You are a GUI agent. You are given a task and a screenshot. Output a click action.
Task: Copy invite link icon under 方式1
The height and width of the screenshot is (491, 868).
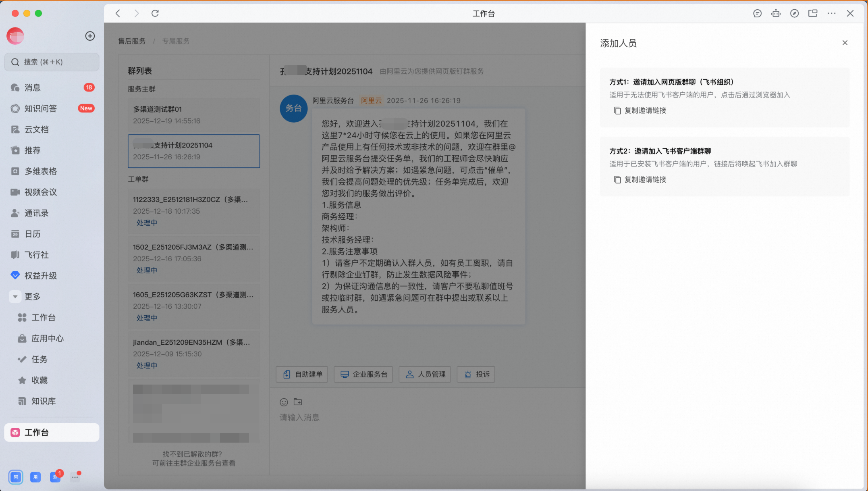617,110
